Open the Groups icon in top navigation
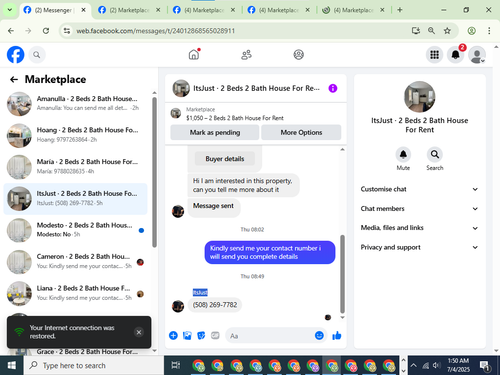This screenshot has width=500, height=375. 298,54
